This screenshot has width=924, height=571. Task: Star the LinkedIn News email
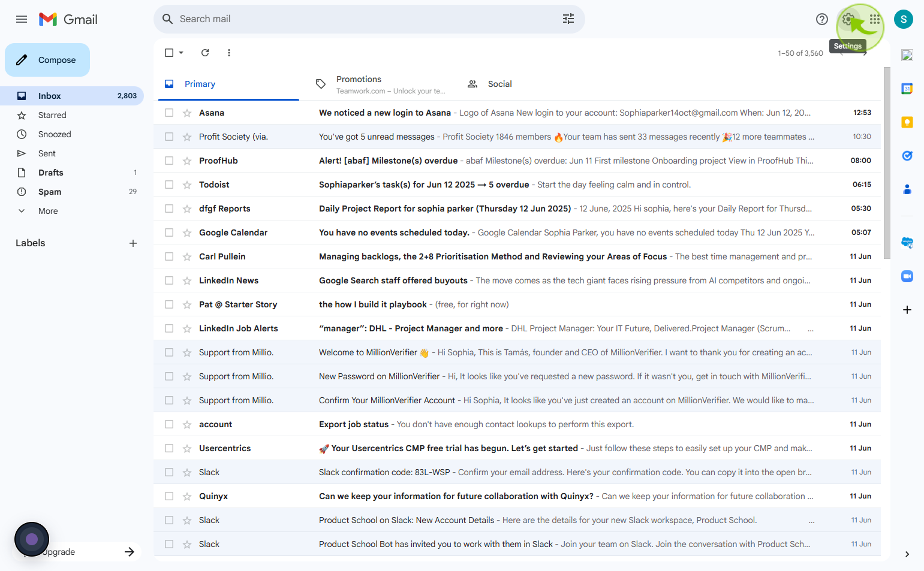click(x=187, y=280)
